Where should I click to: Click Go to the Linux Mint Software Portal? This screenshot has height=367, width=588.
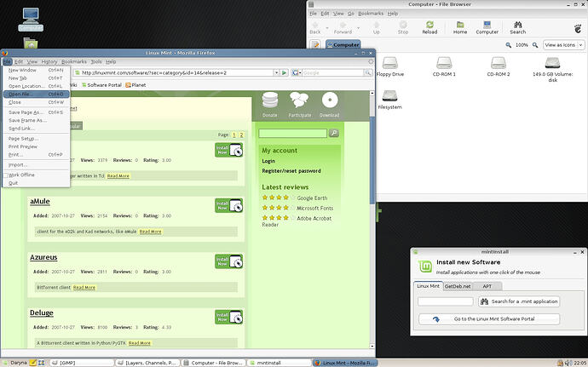[489, 319]
